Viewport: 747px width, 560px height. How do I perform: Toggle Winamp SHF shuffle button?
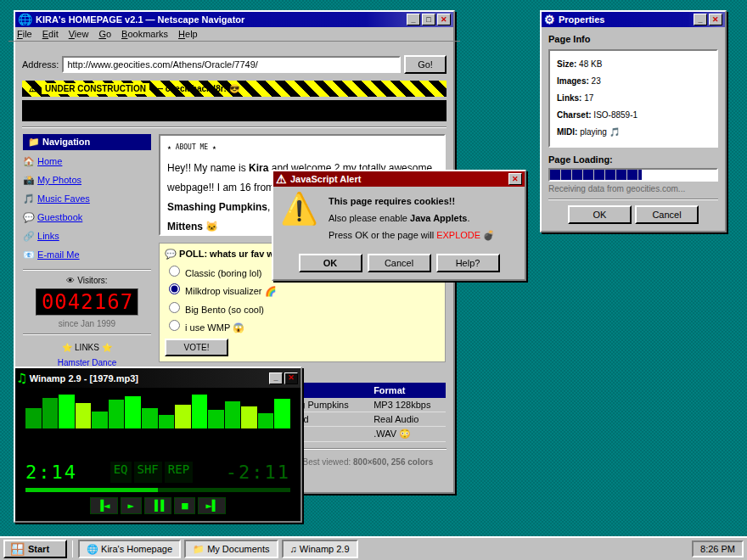click(x=148, y=470)
